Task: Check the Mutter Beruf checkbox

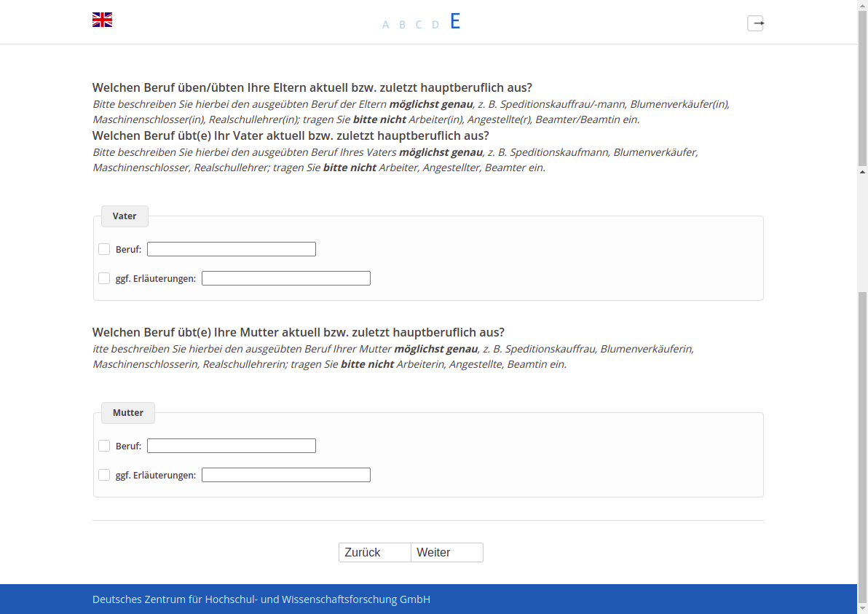Action: pos(104,446)
